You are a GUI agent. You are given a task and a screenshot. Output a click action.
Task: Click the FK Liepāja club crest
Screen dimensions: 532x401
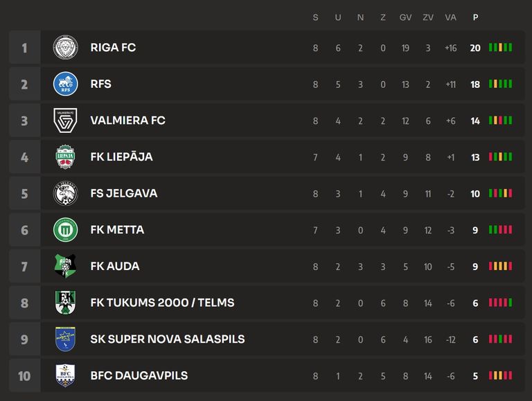[x=66, y=157]
